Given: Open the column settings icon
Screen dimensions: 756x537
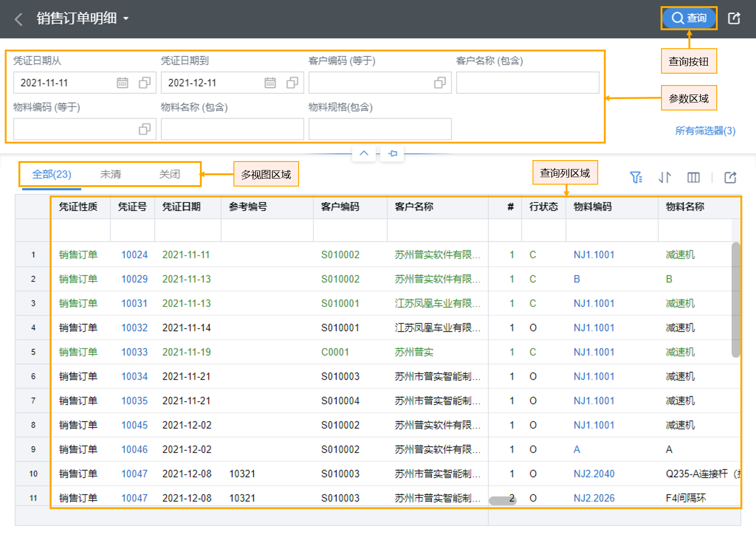Looking at the screenshot, I should coord(693,177).
